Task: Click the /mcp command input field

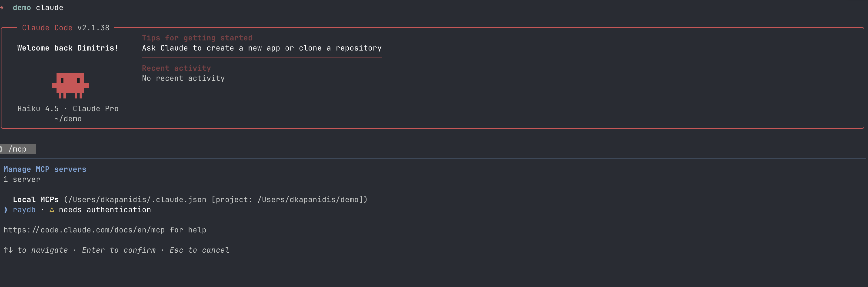Action: coord(18,149)
